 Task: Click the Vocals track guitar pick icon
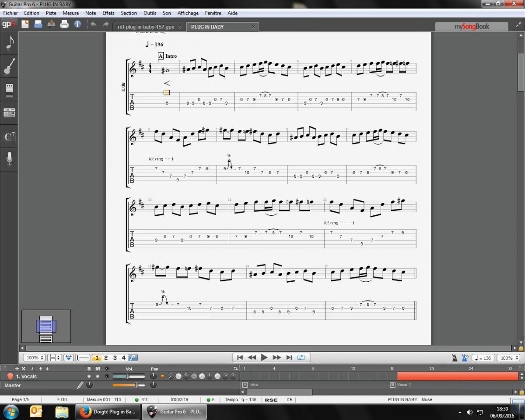pos(10,376)
